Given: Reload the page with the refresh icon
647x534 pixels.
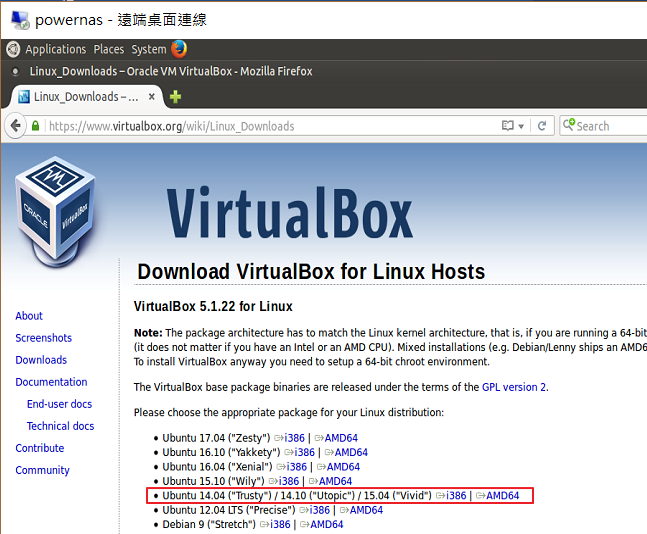Looking at the screenshot, I should pos(542,126).
